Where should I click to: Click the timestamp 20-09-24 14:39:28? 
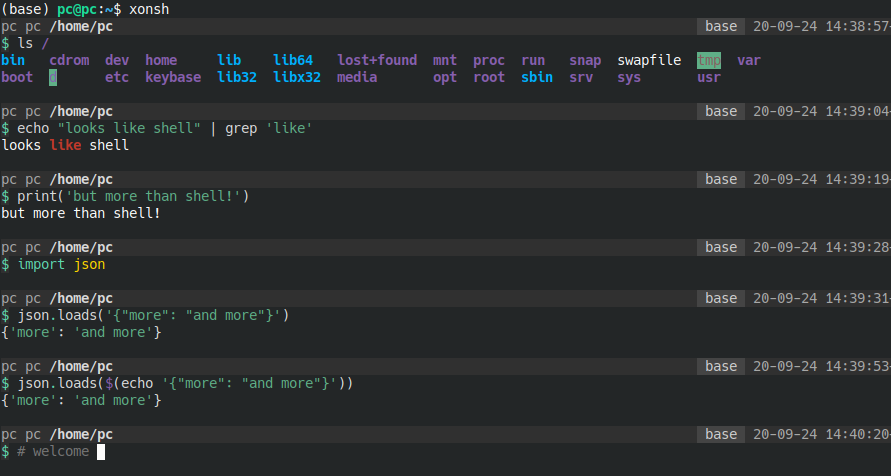coord(822,248)
